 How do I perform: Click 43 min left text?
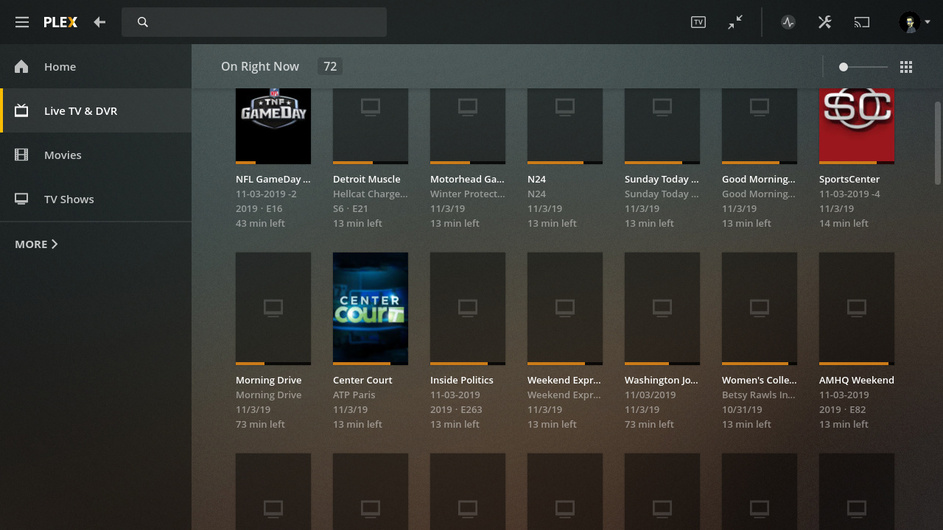pyautogui.click(x=260, y=223)
